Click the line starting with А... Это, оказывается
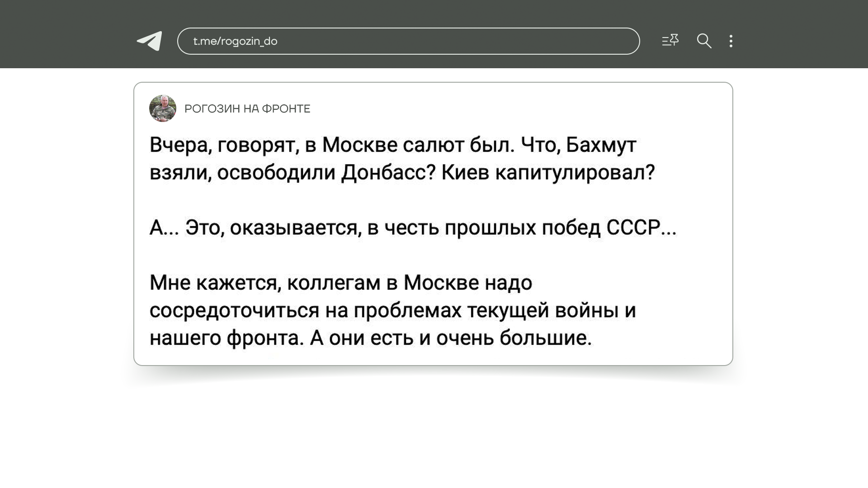Screen dimensions: 868x488 (x=412, y=228)
